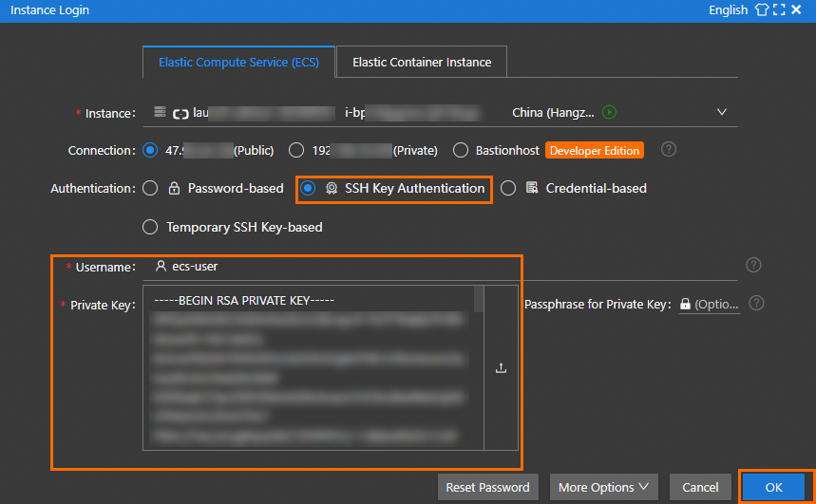Image resolution: width=816 pixels, height=504 pixels.
Task: Open help icon next to Developer Edition
Action: pyautogui.click(x=669, y=150)
